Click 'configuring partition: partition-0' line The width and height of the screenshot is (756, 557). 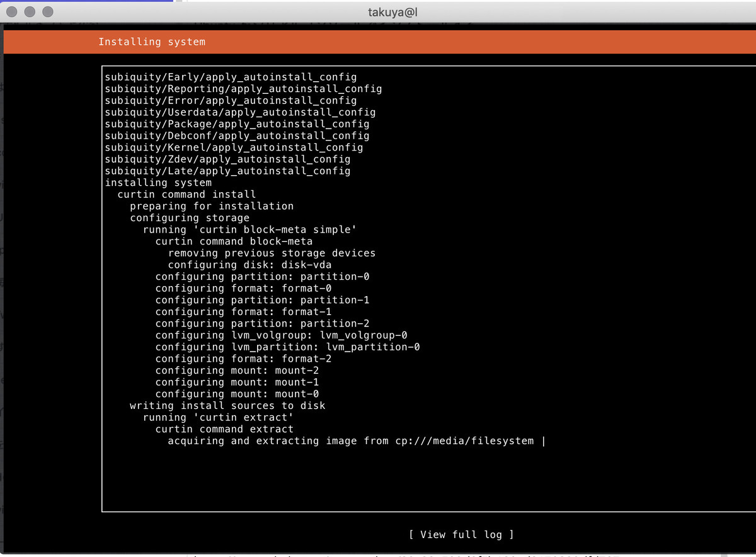pyautogui.click(x=262, y=277)
